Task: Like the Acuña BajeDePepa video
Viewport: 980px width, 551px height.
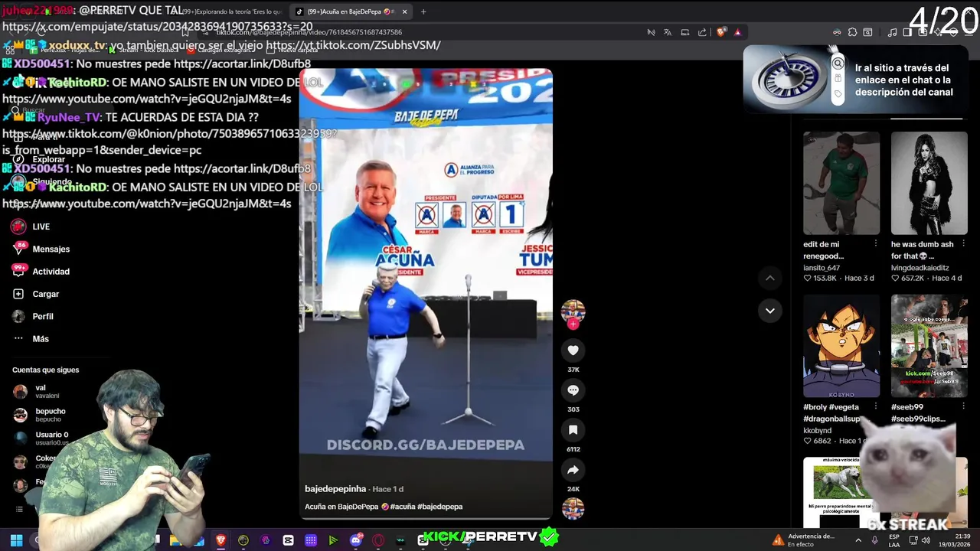Action: [573, 350]
